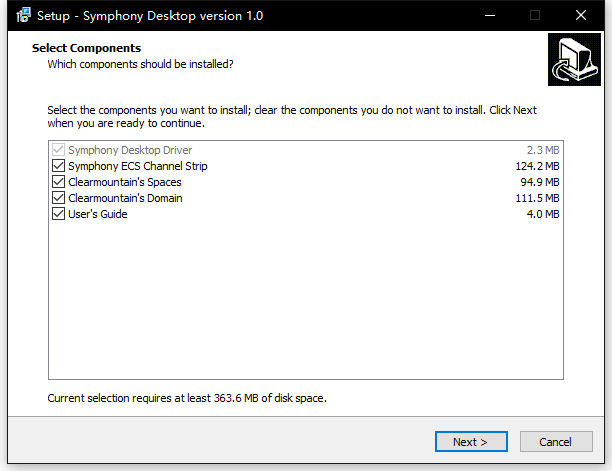Click the 4.0 MB size value
The image size is (612, 471).
click(x=543, y=214)
